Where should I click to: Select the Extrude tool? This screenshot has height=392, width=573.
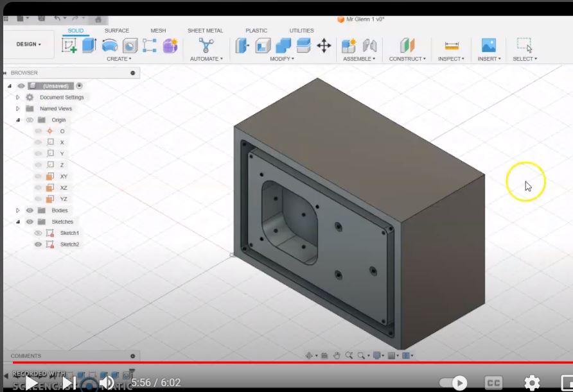(89, 46)
